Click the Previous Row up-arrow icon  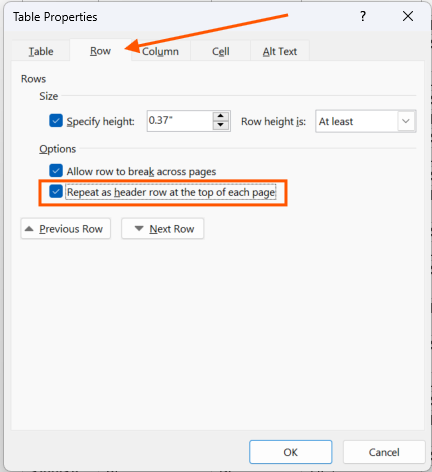[x=29, y=229]
